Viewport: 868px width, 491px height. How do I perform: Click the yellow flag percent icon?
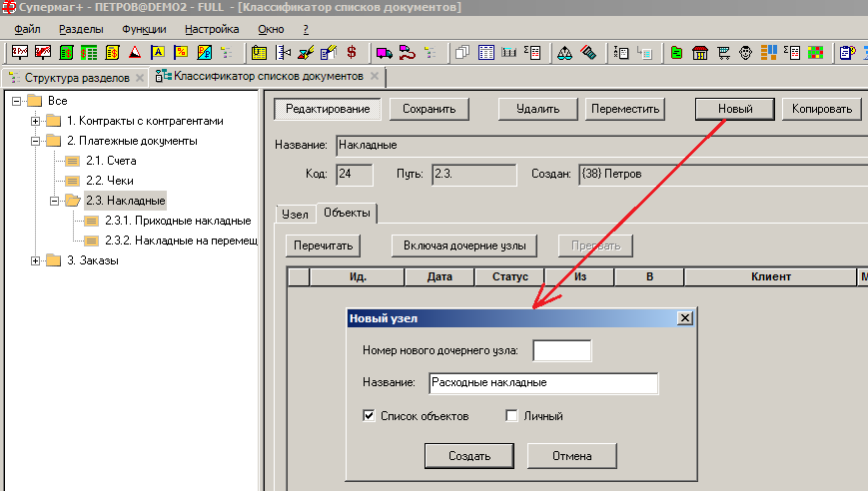point(181,53)
